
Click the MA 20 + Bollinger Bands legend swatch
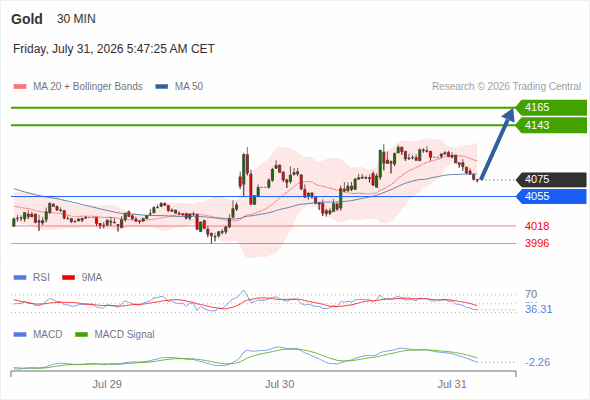click(20, 87)
